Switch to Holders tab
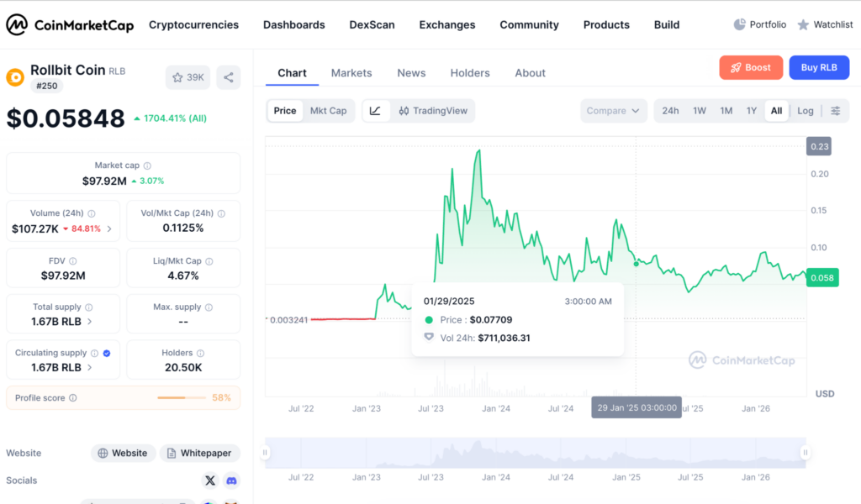Viewport: 861px width, 504px height. pyautogui.click(x=470, y=73)
